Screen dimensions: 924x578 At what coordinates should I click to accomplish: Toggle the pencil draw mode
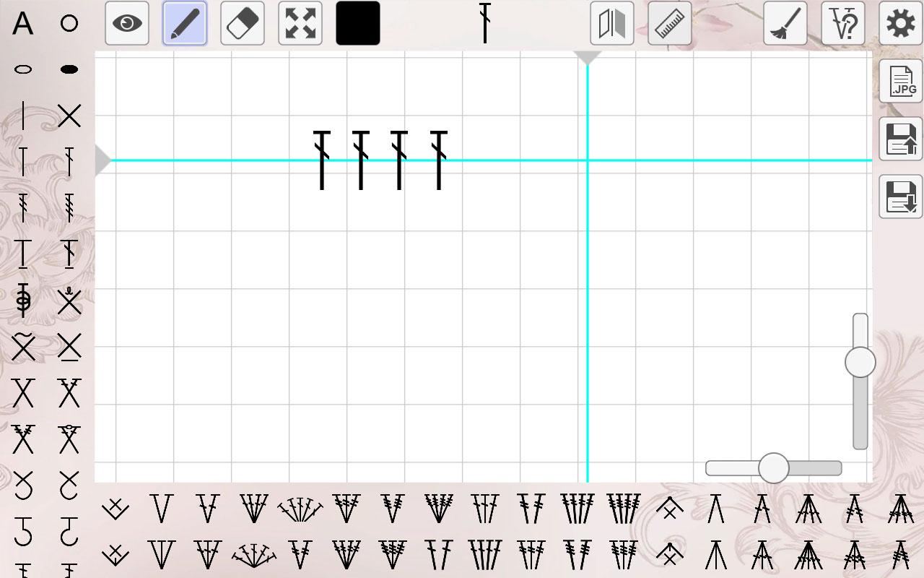coord(185,23)
